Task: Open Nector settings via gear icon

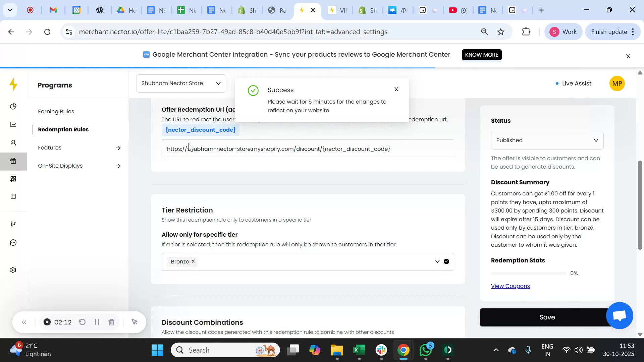Action: 13,270
